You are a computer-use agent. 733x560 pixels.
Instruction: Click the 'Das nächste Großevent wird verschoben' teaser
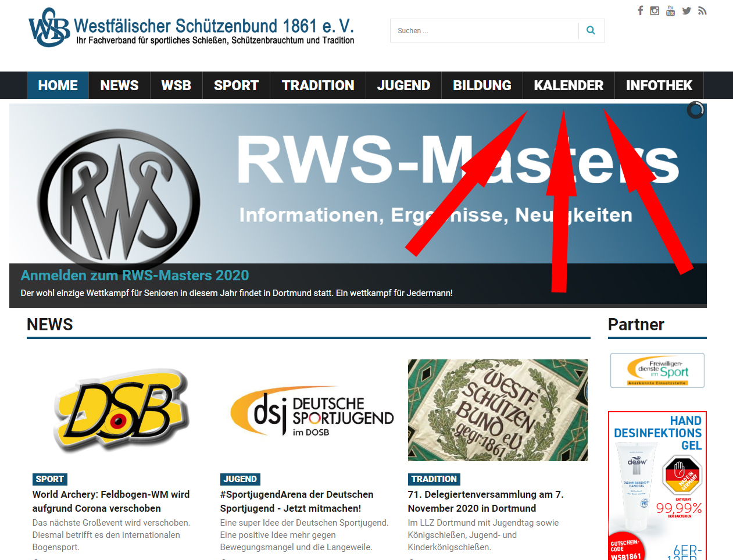pyautogui.click(x=111, y=535)
